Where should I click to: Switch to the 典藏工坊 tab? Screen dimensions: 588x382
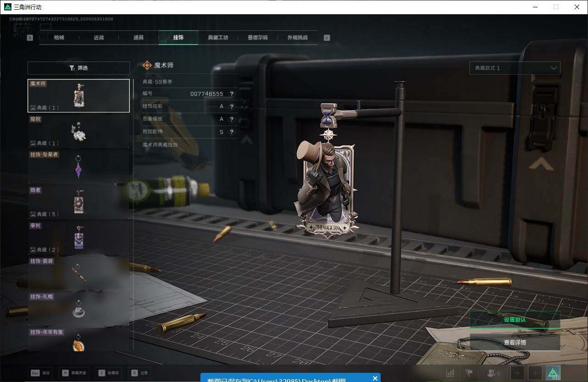[218, 38]
